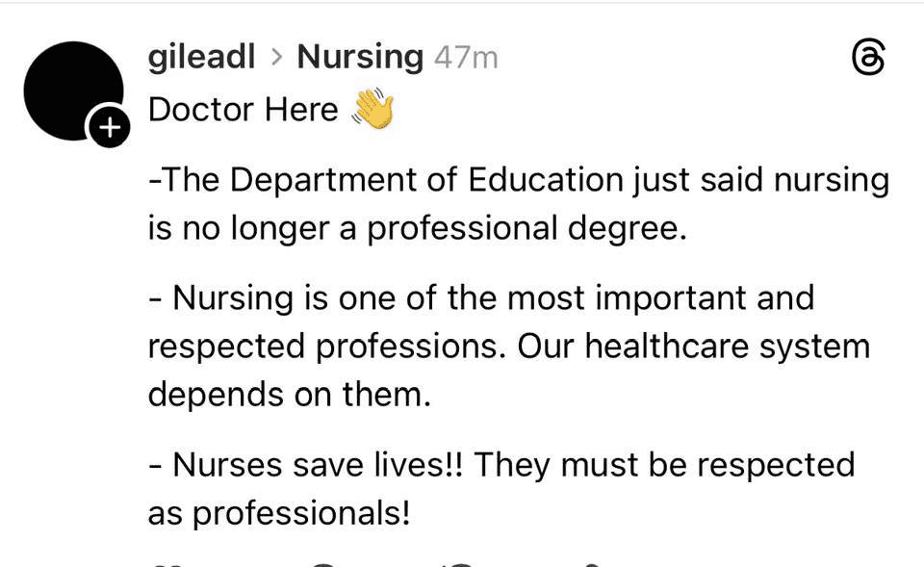Viewport: 924px width, 567px height.
Task: Click the Threads logo icon
Action: pos(869,59)
